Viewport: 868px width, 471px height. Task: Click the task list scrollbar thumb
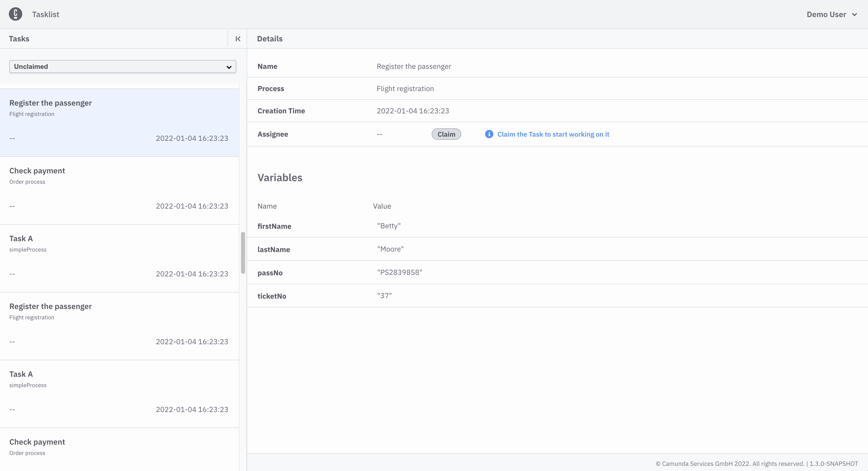(x=243, y=253)
